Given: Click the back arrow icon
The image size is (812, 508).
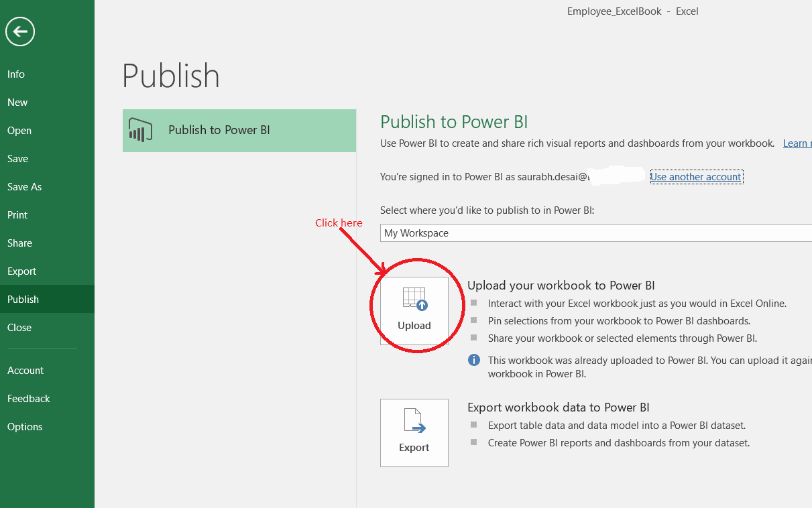Looking at the screenshot, I should [20, 31].
